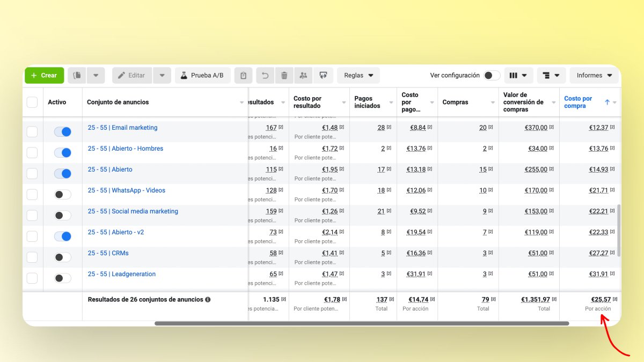Open 25 - 55 | WhatsApp - Videos link

coord(127,190)
